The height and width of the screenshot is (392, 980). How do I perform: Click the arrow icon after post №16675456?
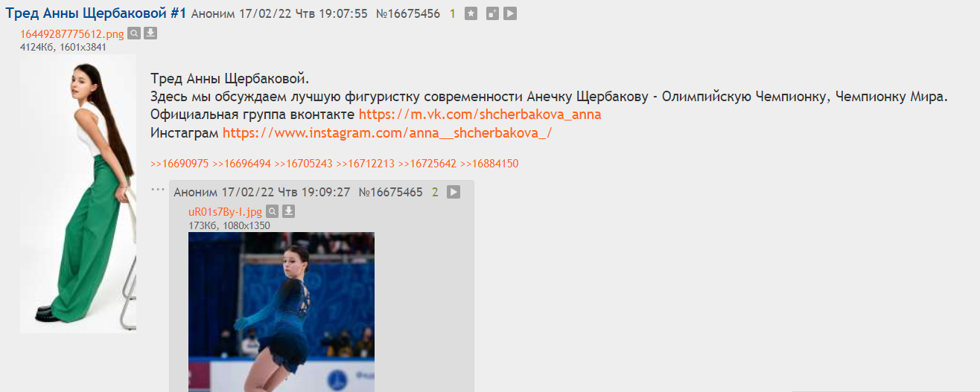tap(510, 13)
